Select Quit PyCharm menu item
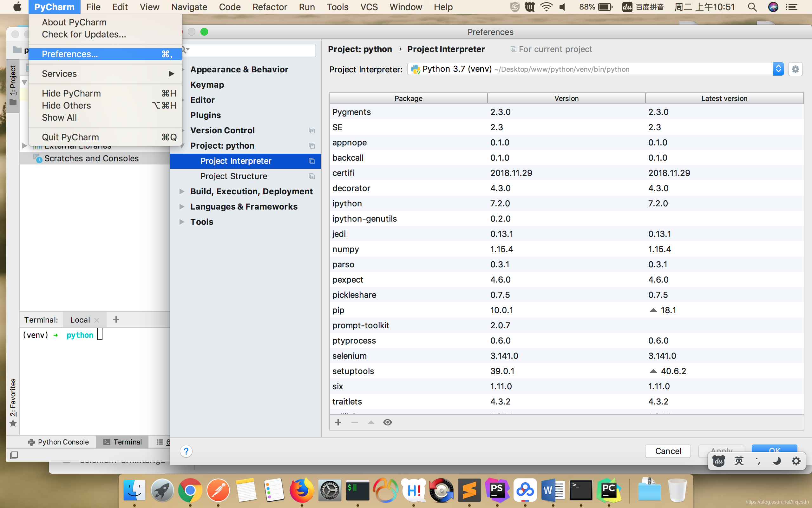Screen dimensions: 812x508 click(x=105, y=137)
